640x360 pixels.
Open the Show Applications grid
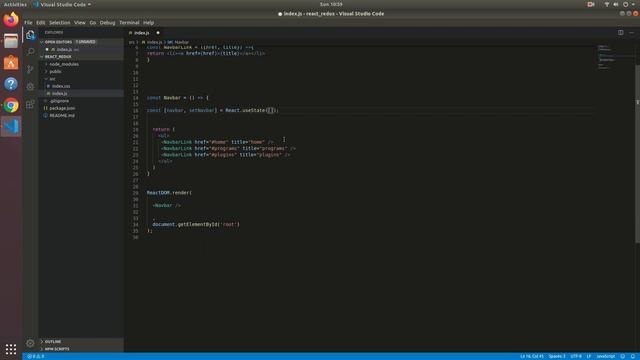(11, 349)
